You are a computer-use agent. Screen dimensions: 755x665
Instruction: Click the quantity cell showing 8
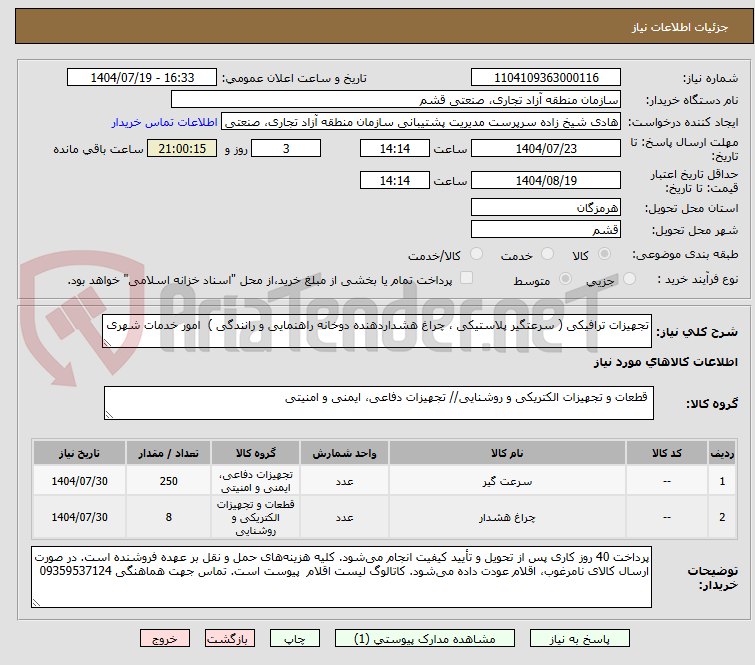(x=169, y=517)
